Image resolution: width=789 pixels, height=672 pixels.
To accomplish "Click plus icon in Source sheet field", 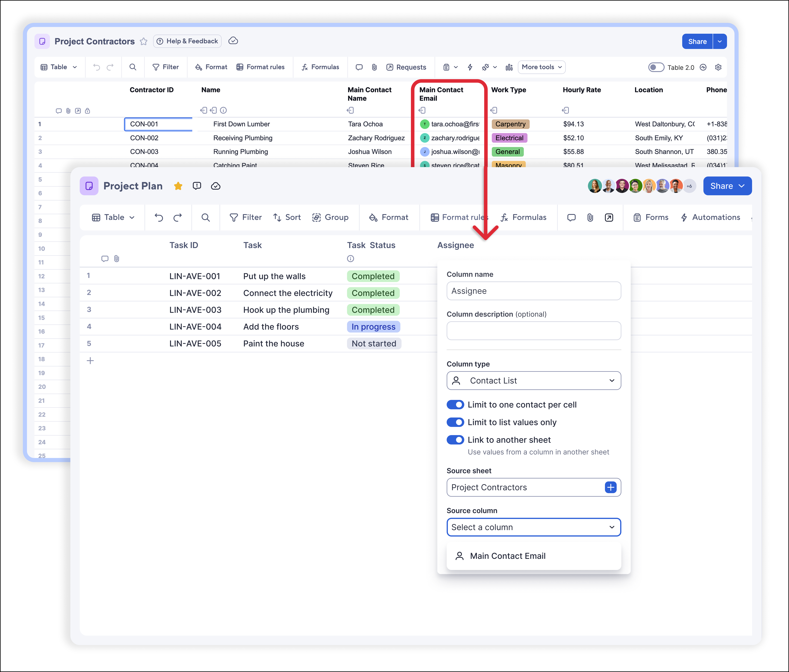I will 610,487.
